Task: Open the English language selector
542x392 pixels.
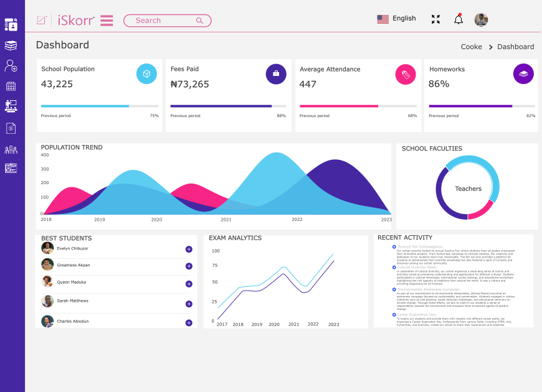Action: click(396, 19)
